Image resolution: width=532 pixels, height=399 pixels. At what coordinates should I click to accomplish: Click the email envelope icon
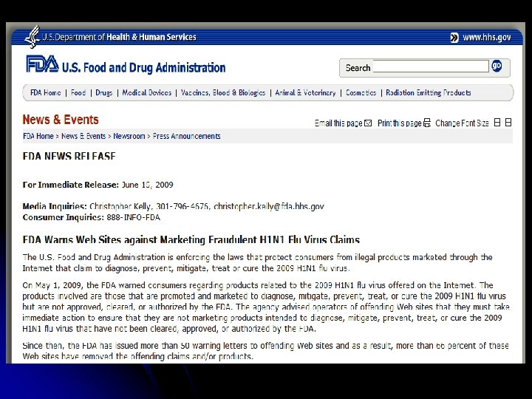(x=368, y=123)
